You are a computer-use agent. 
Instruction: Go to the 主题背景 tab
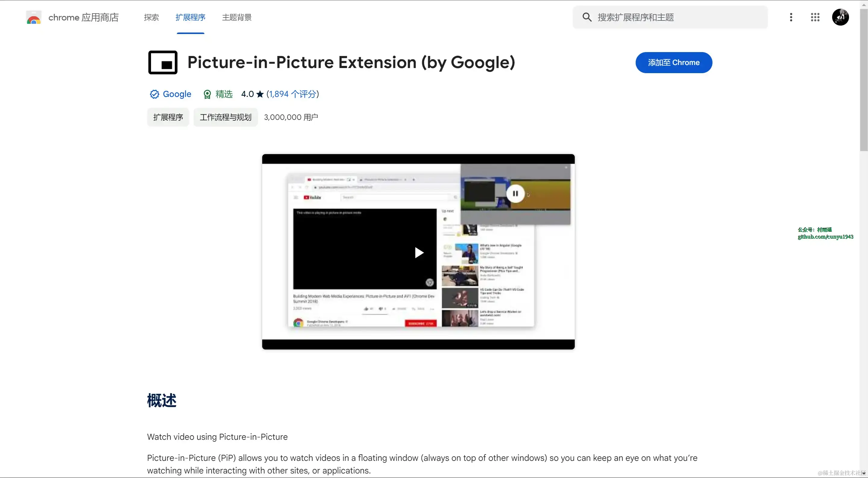[237, 17]
